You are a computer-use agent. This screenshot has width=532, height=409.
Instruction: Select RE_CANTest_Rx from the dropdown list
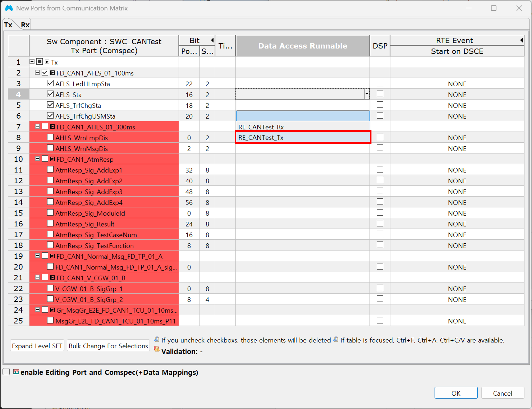click(303, 127)
